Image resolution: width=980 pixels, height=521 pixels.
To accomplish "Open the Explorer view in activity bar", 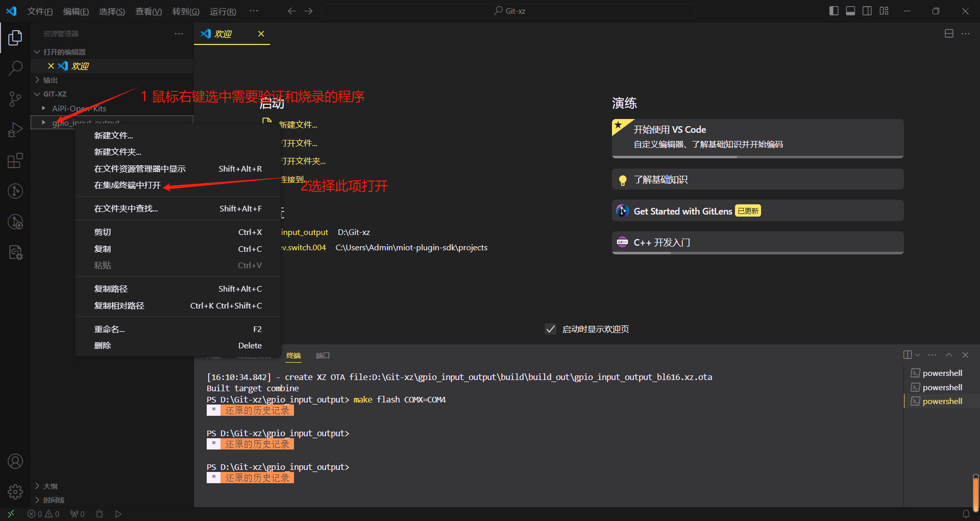I will coord(15,37).
